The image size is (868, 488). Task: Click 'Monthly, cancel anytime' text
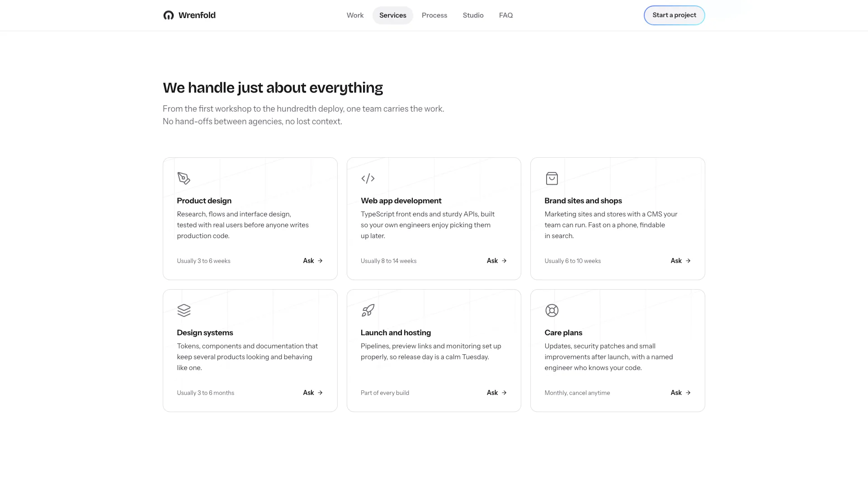[x=577, y=393]
